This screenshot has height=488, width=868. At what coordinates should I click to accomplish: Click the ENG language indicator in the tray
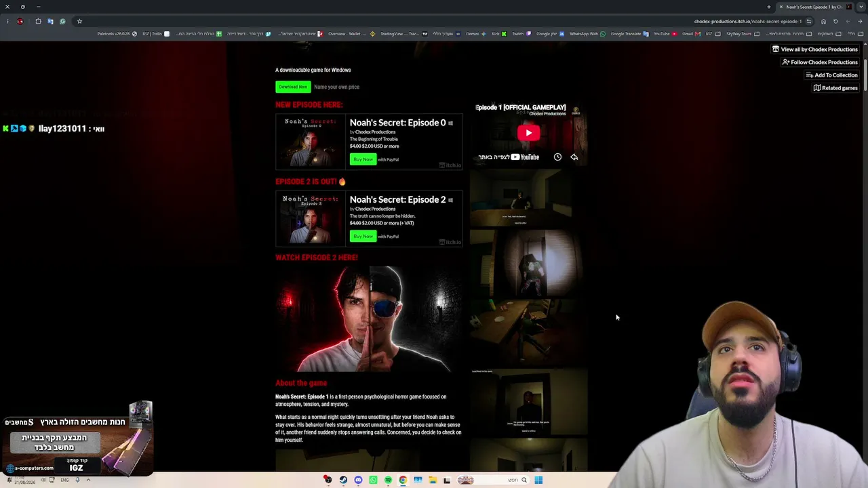64,480
